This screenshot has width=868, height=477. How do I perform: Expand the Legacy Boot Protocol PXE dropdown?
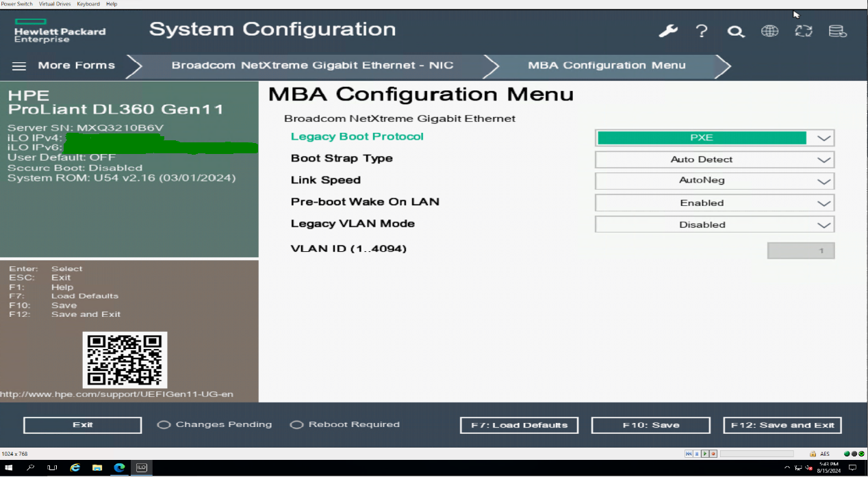(715, 138)
